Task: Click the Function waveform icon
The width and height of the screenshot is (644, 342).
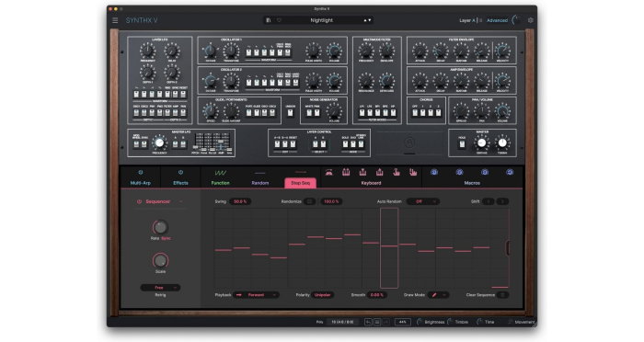Action: coord(220,173)
